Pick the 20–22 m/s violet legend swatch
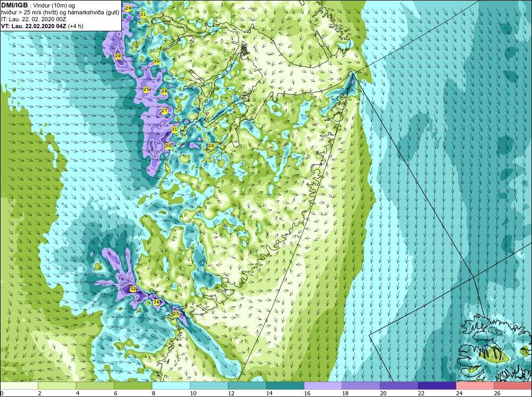The image size is (532, 397). pos(399,385)
